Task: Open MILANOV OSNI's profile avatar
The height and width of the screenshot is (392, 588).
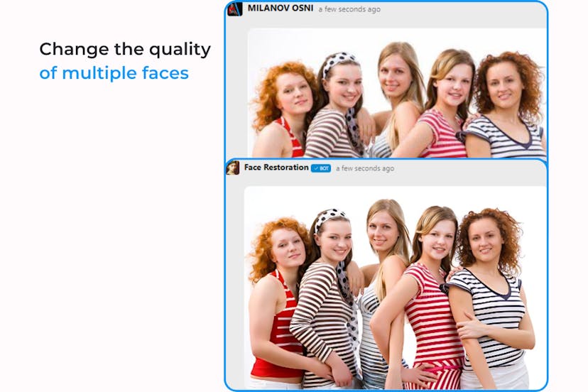Action: pos(235,9)
